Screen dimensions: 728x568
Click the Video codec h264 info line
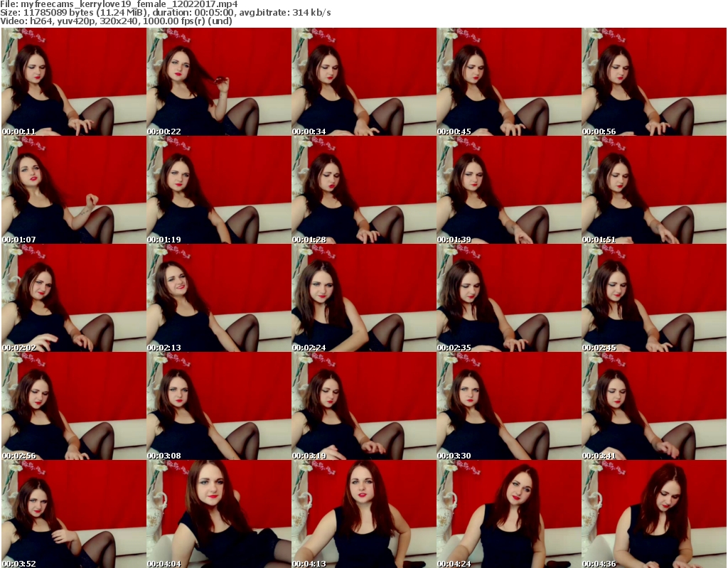pyautogui.click(x=116, y=21)
